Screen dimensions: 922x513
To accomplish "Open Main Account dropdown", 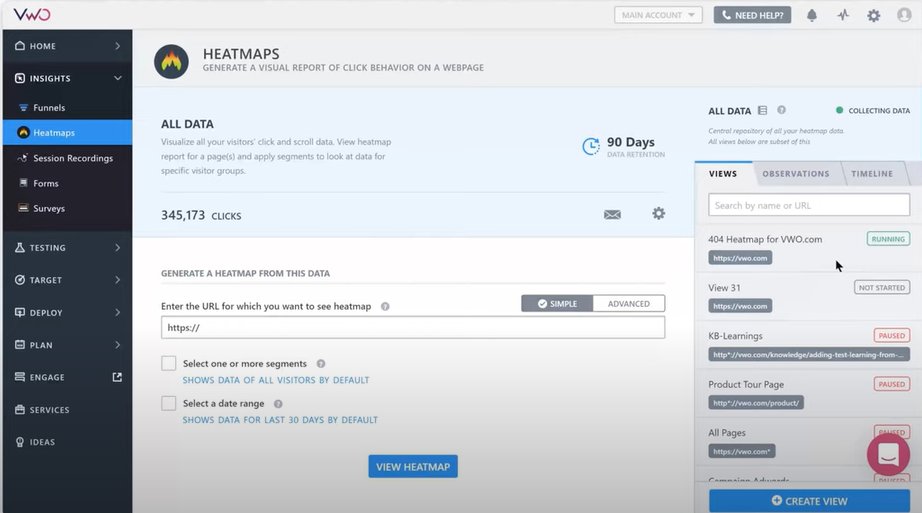I will [658, 15].
